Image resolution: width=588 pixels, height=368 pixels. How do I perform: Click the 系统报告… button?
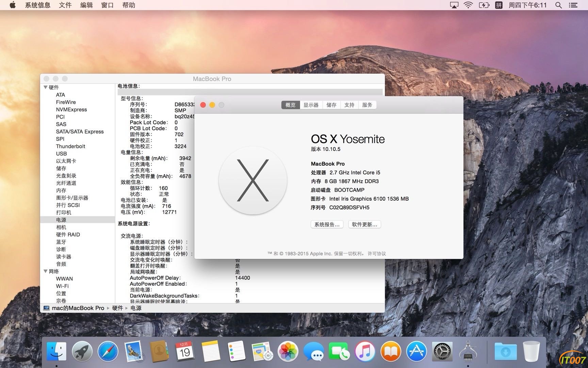click(x=327, y=225)
